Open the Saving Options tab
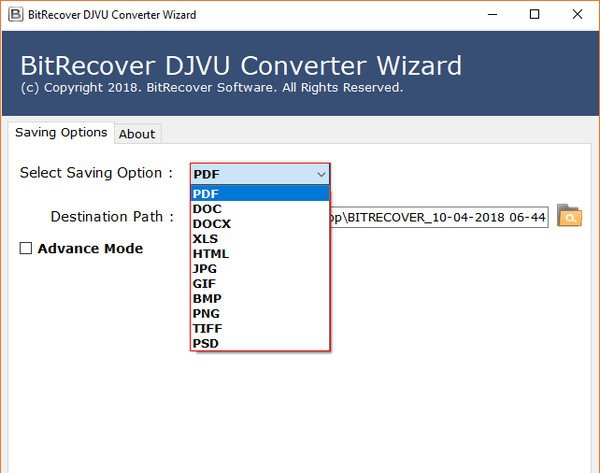The image size is (600, 473). tap(61, 132)
